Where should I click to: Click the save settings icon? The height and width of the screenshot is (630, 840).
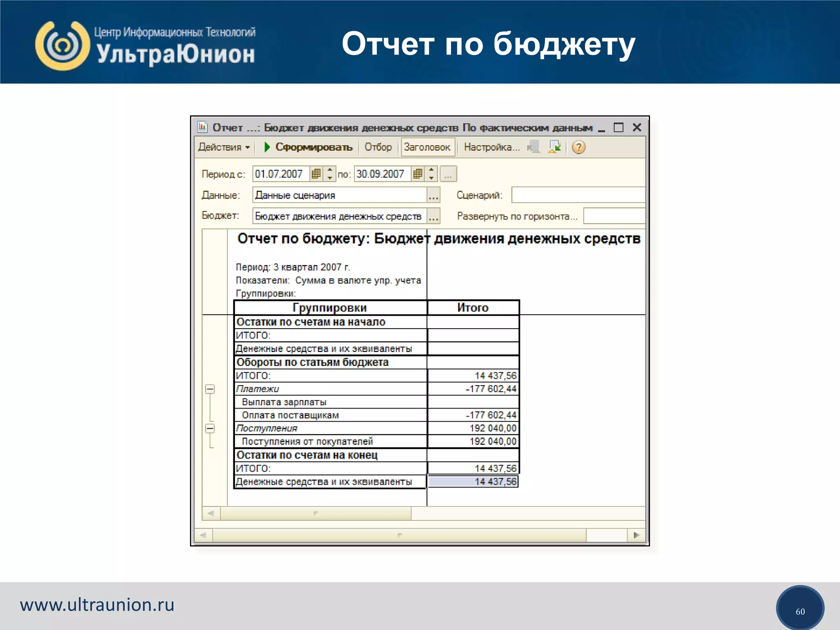point(555,147)
